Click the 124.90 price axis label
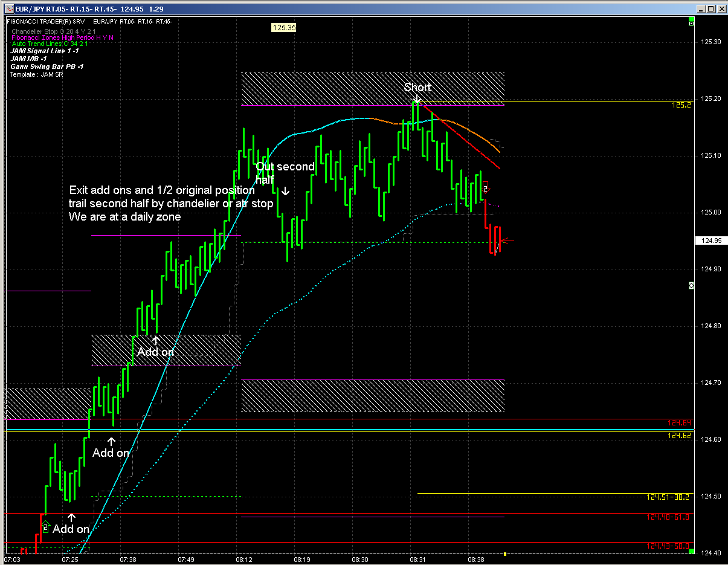 pyautogui.click(x=711, y=269)
